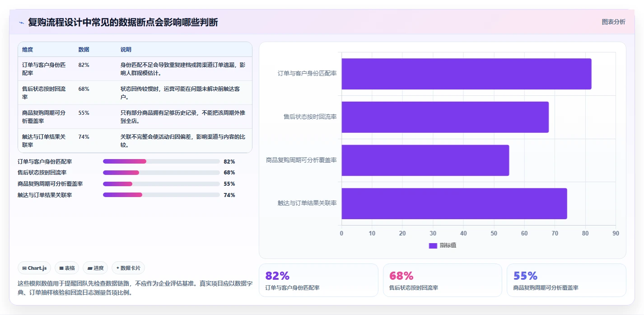The image size is (644, 315).
Task: Click the 维度 table column header
Action: 28,50
